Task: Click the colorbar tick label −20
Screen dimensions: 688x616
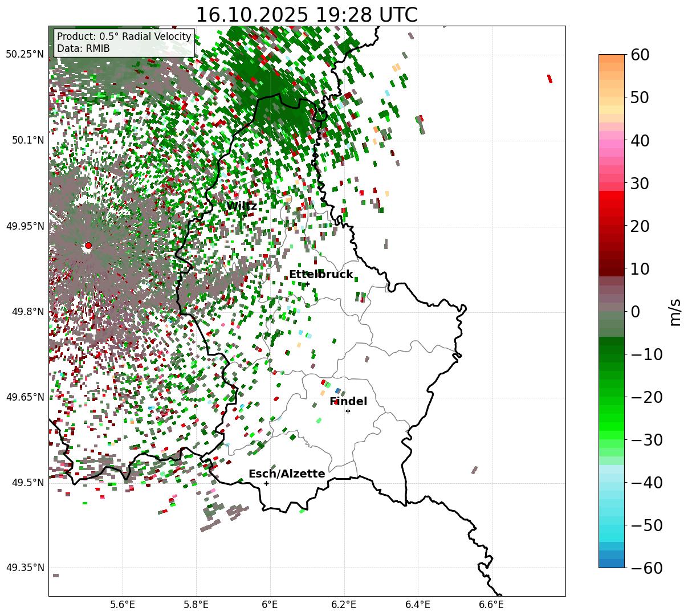Action: pos(646,397)
